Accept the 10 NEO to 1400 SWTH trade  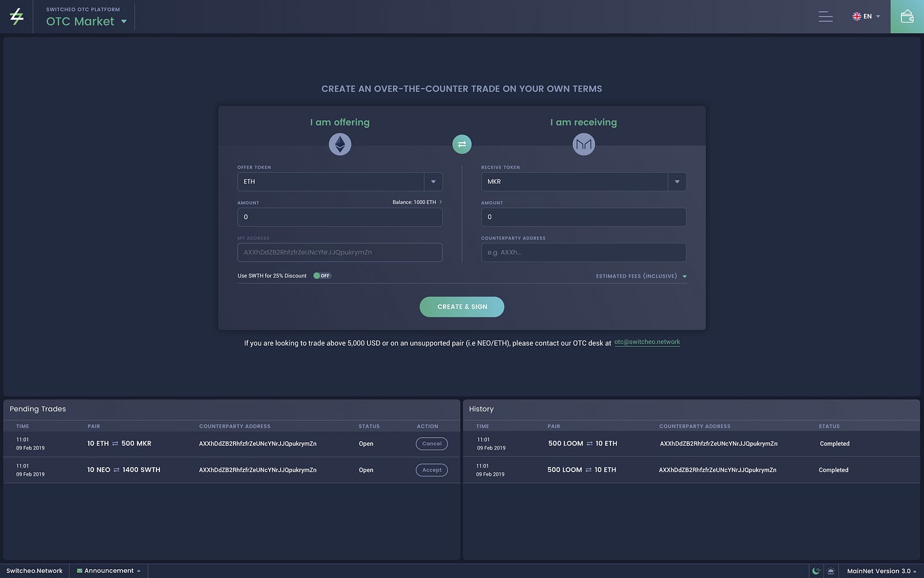(431, 470)
